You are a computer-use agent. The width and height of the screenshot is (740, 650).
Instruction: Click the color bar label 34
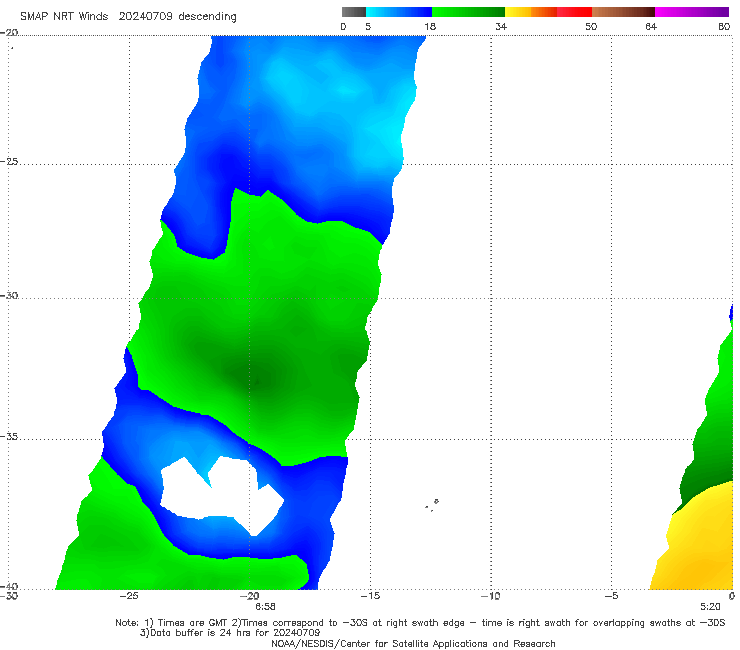tap(501, 27)
